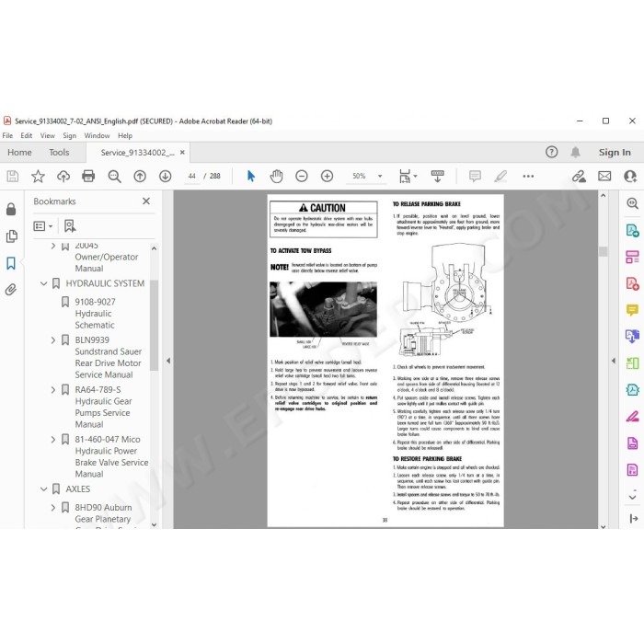The width and height of the screenshot is (644, 644).
Task: Zoom in with plus icon
Action: [327, 177]
